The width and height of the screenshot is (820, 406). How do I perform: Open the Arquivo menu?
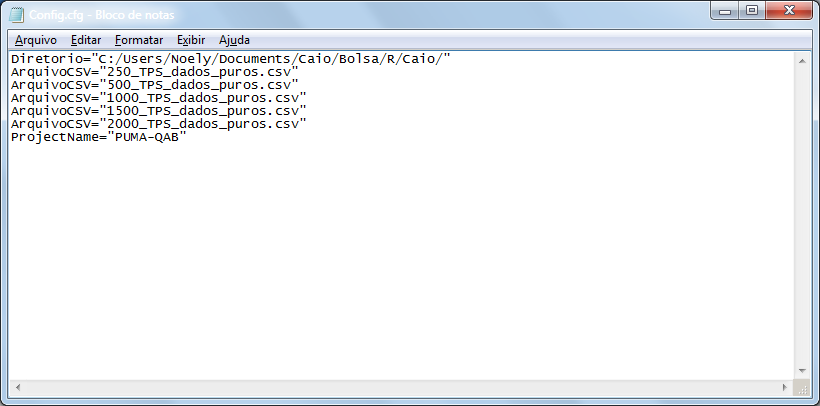coord(36,40)
